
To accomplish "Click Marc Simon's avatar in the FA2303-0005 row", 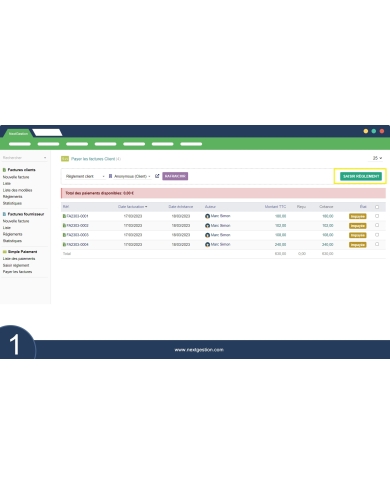I will click(207, 235).
